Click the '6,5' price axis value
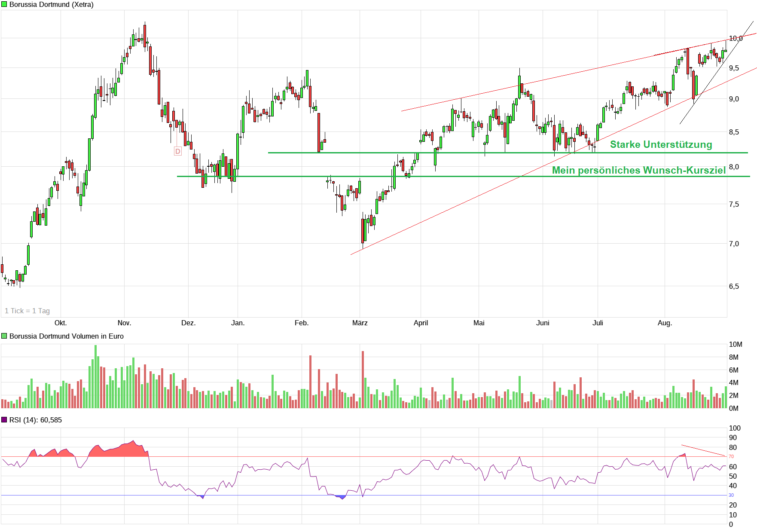 click(x=734, y=286)
